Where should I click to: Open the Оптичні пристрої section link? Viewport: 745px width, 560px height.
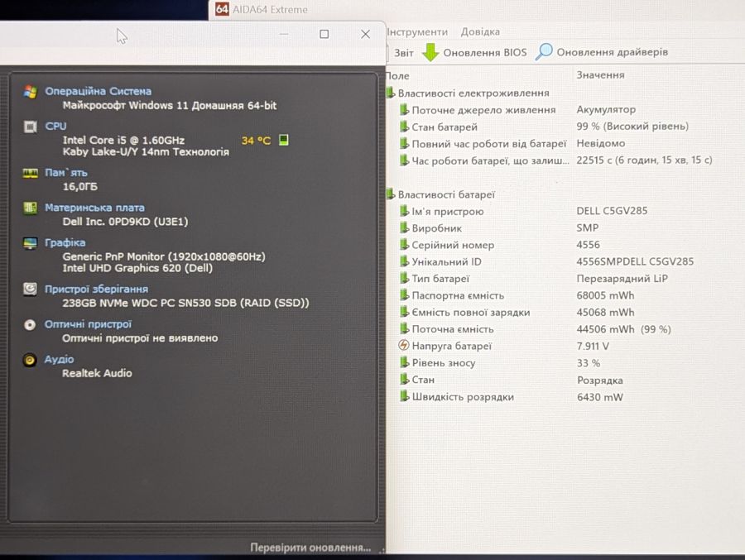(88, 324)
